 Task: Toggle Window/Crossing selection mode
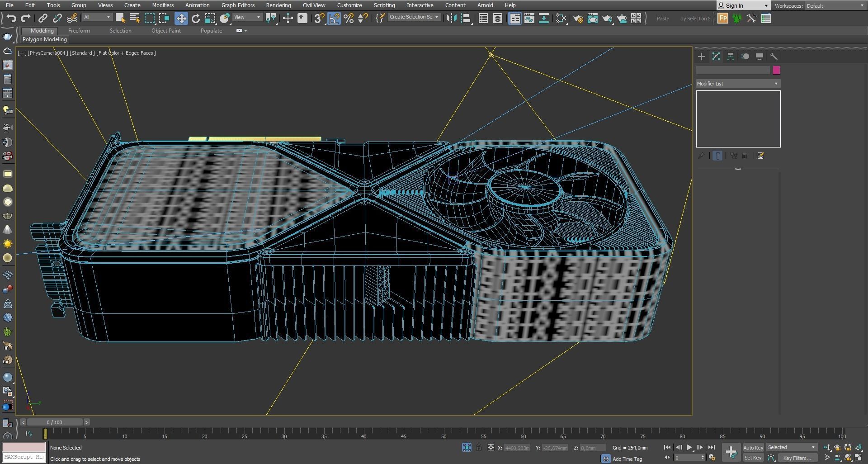164,18
